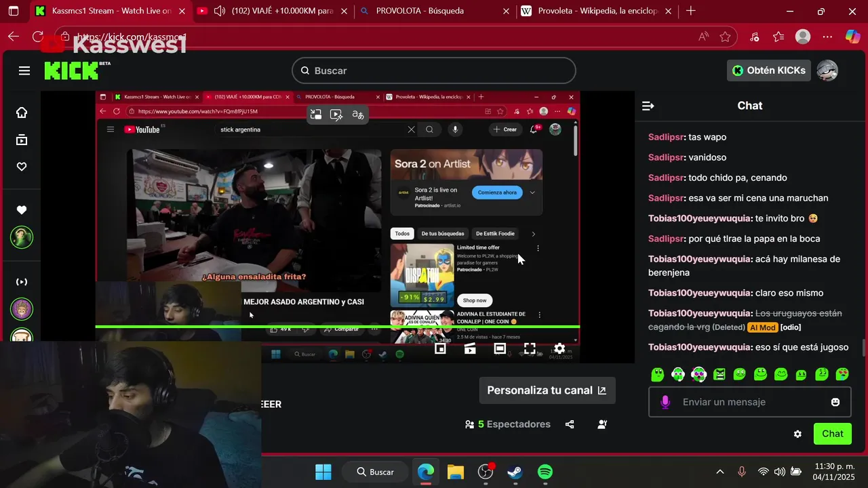Insert the first green blob emote
Viewport: 868px width, 488px height.
(657, 374)
